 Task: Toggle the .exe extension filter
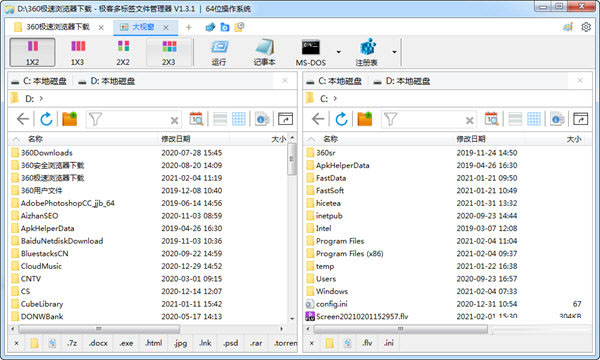click(126, 343)
